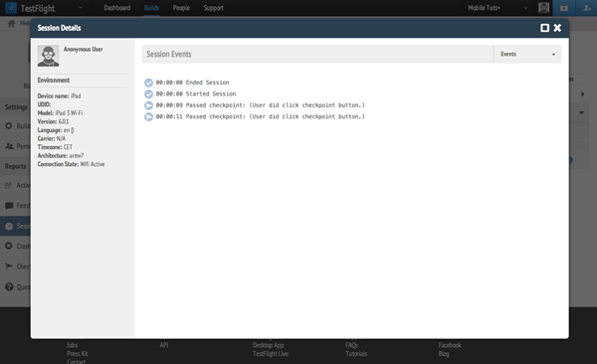This screenshot has height=364, width=597.
Task: Open the Events filter dropdown
Action: [x=527, y=54]
